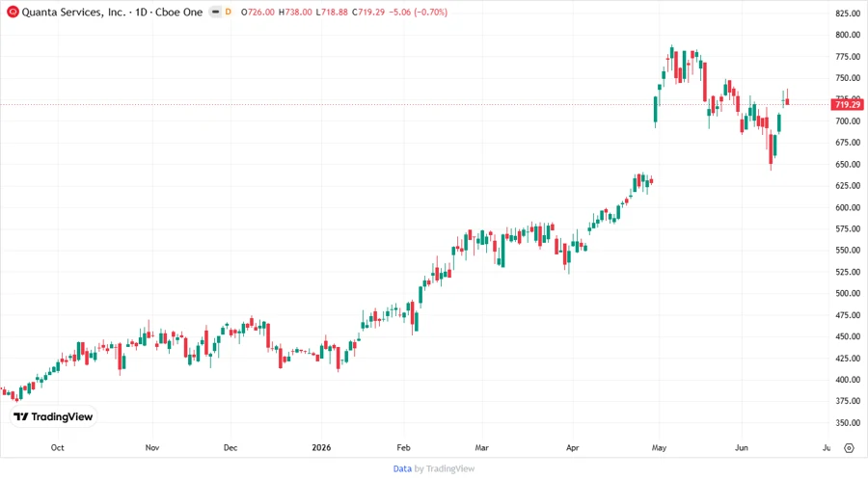Click the close value C719.29
The image size is (868, 480).
pos(368,13)
